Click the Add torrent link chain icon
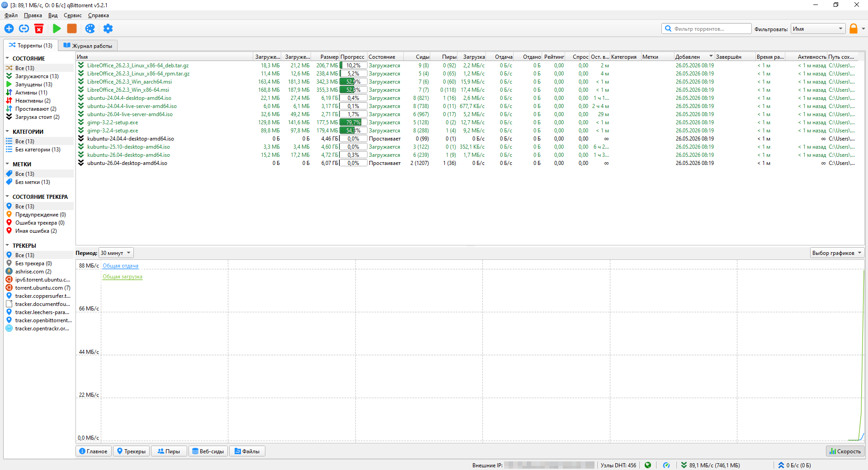This screenshot has width=868, height=470. click(x=24, y=28)
